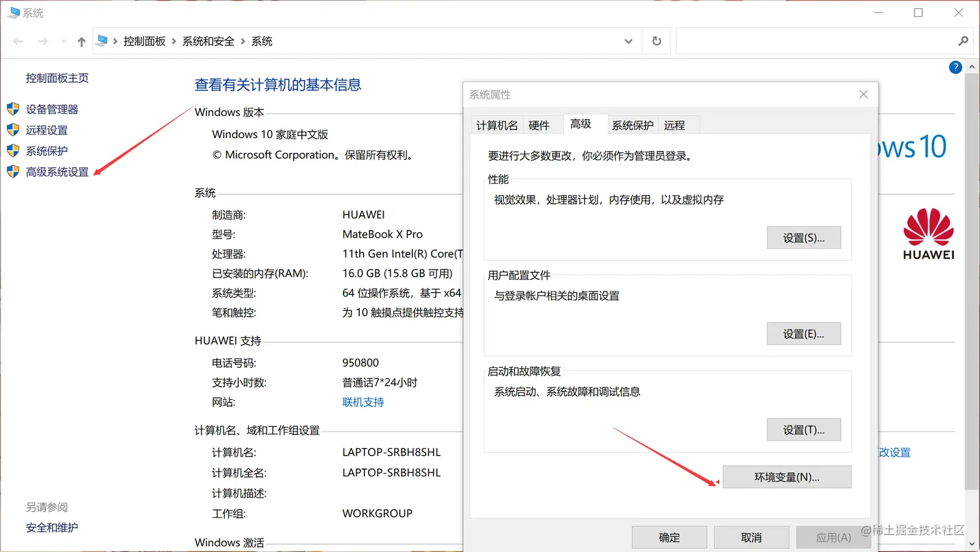Click the text Windows 10 家庭中文版
Viewport: 980px width, 552px height.
[270, 135]
